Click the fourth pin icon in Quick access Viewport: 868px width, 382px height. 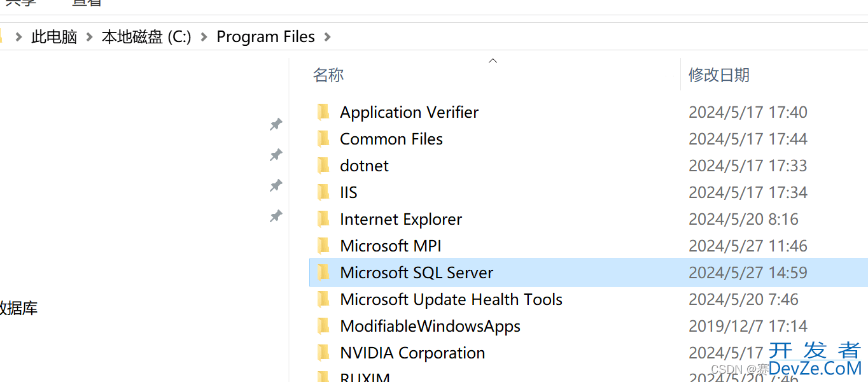[x=276, y=216]
